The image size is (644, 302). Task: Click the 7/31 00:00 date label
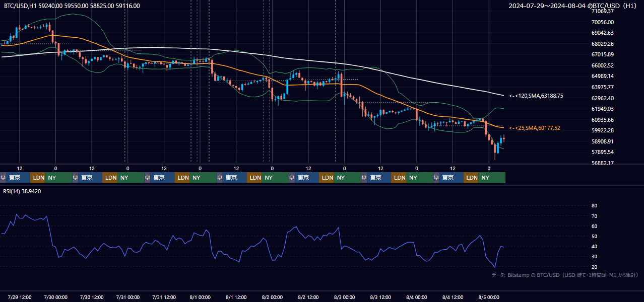coord(127,297)
